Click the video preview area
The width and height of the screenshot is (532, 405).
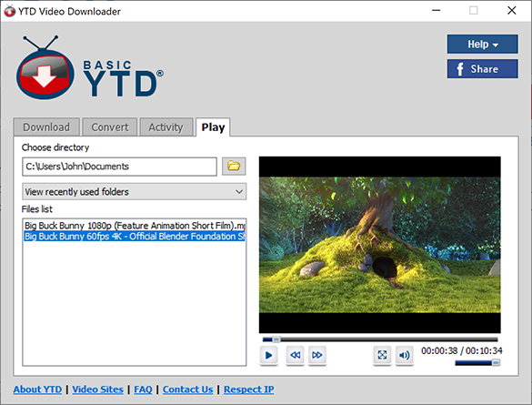click(x=379, y=245)
